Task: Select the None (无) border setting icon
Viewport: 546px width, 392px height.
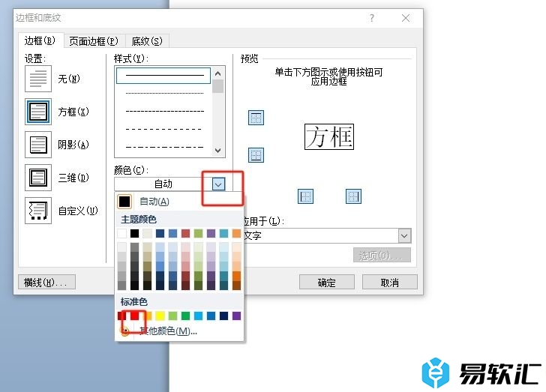Action: pyautogui.click(x=38, y=79)
